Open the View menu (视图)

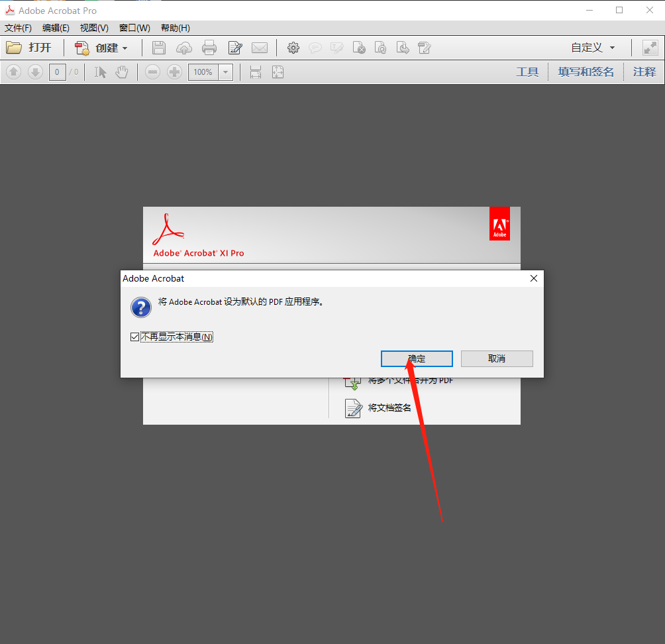94,28
